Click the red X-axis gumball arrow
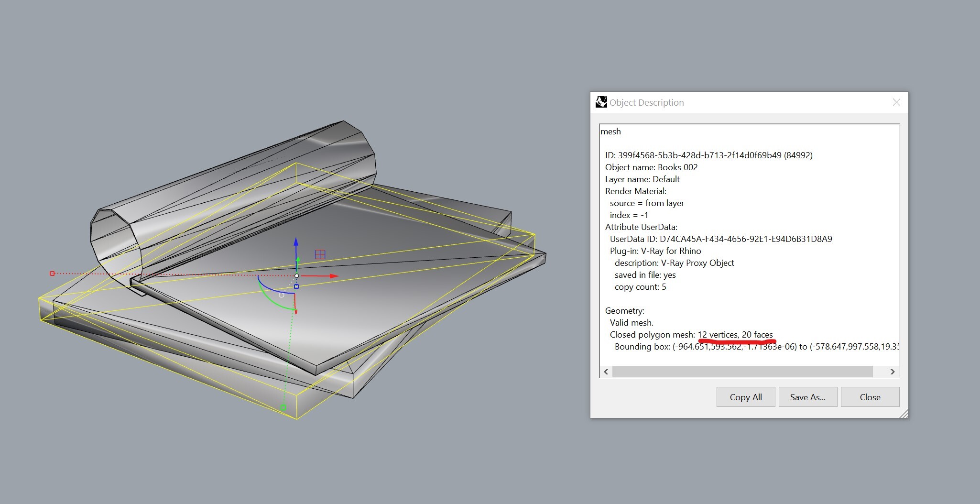Viewport: 980px width, 504px height. click(x=333, y=276)
